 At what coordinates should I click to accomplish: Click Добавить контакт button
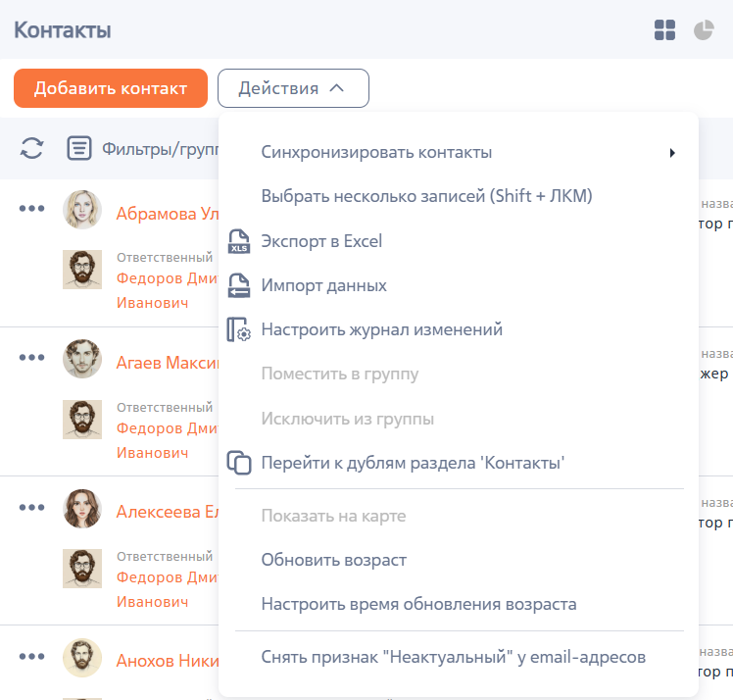pyautogui.click(x=111, y=88)
